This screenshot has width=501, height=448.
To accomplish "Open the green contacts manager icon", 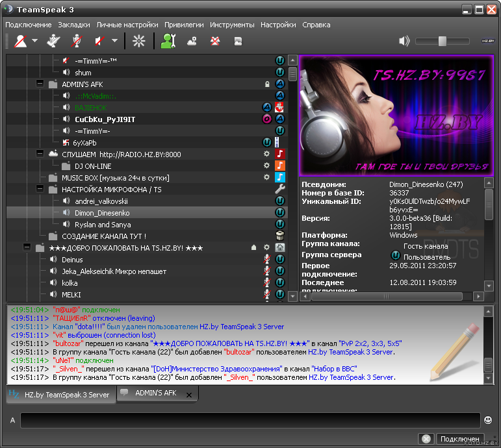I will click(168, 41).
